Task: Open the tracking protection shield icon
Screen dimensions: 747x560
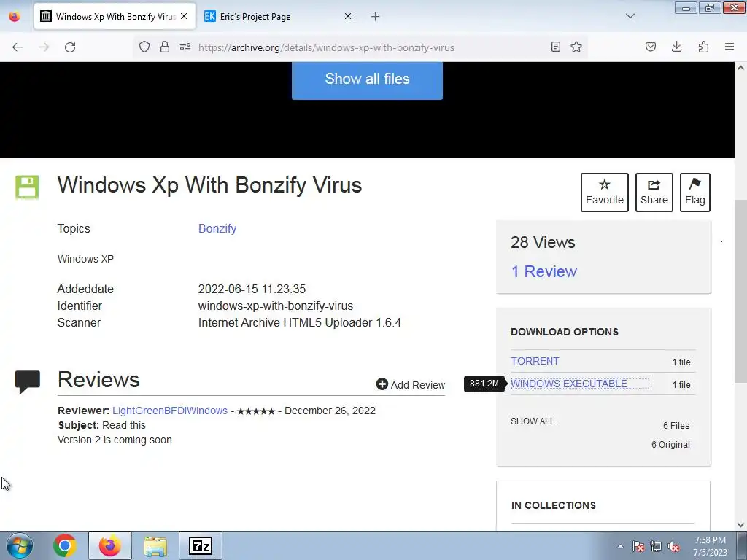Action: pos(144,47)
